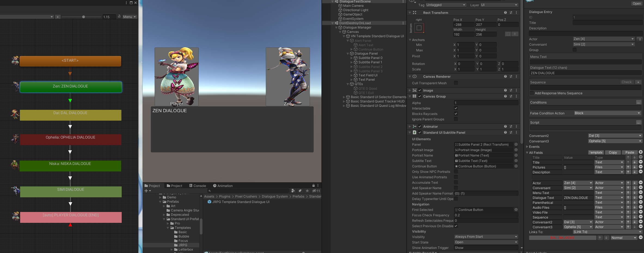The width and height of the screenshot is (644, 253).
Task: Check Add Response Menu Sequence option
Action: click(x=532, y=93)
